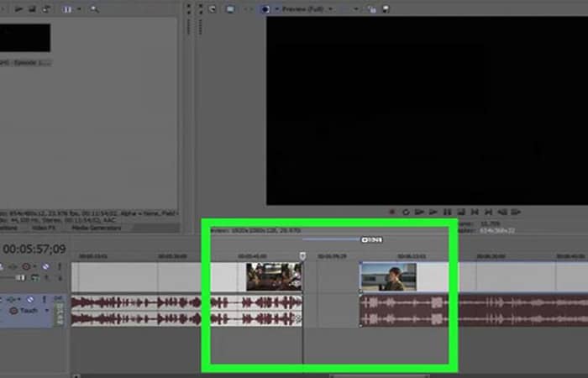Viewport: 588px width, 378px height.
Task: Click Next Frame transport button
Action: [x=516, y=213]
